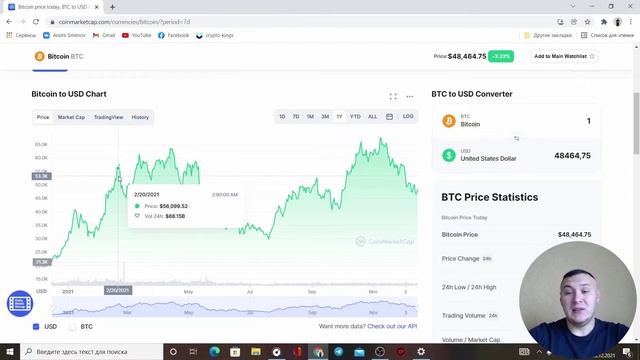Swap converter currencies arrows icon
The image size is (640, 360).
(x=516, y=138)
